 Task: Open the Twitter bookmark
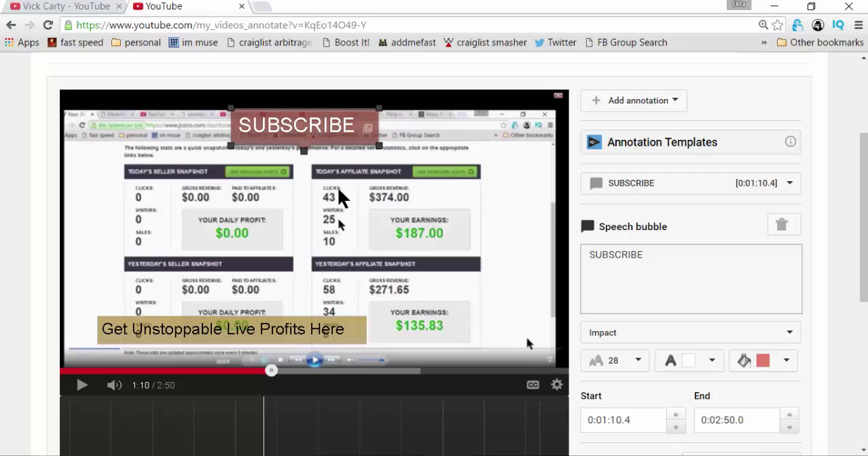pyautogui.click(x=556, y=42)
